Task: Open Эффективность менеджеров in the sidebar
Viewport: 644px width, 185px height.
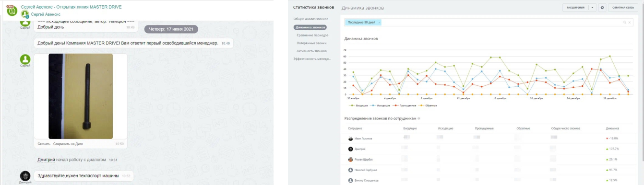Action: click(x=312, y=58)
